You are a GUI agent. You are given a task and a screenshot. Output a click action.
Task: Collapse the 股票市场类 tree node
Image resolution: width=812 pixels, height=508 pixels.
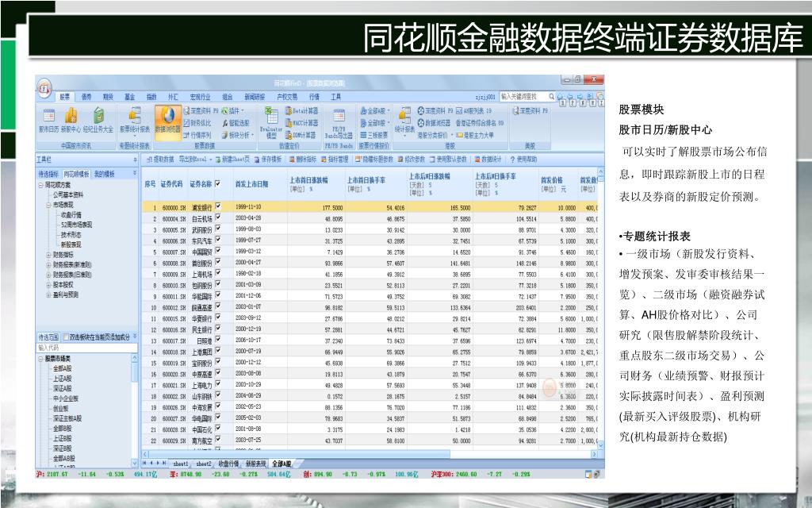(40, 359)
